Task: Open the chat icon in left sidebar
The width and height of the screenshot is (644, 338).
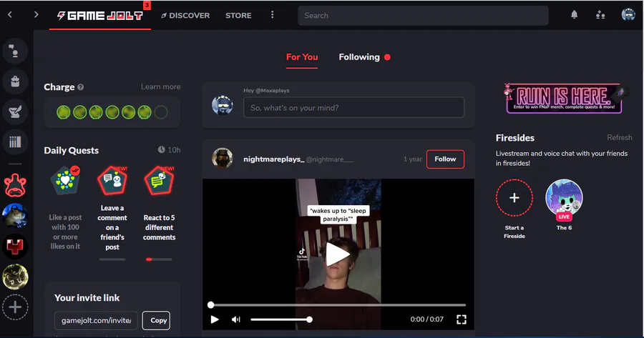Action: 15,51
